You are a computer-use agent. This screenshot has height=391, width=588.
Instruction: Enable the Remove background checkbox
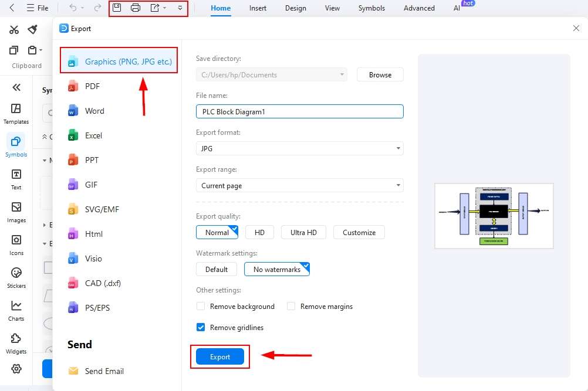201,306
